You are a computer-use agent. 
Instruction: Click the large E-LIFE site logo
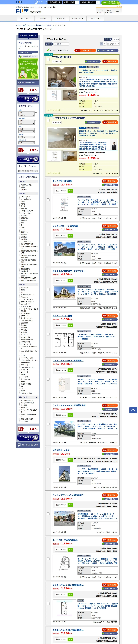click(x=22, y=11)
